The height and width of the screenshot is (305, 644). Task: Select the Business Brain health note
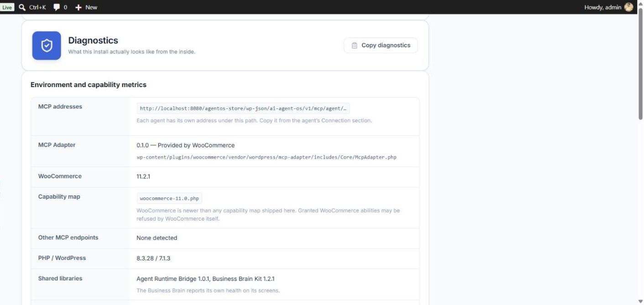pyautogui.click(x=208, y=291)
